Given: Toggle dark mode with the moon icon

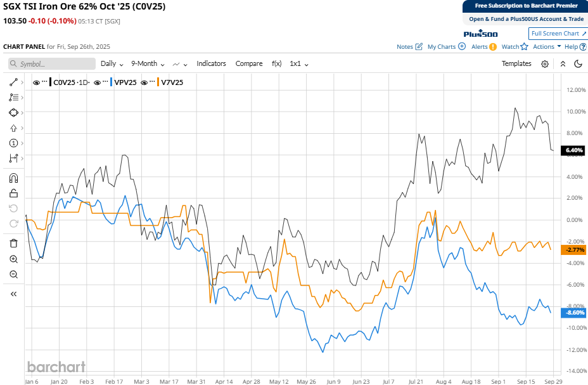Looking at the screenshot, I should pyautogui.click(x=578, y=64).
